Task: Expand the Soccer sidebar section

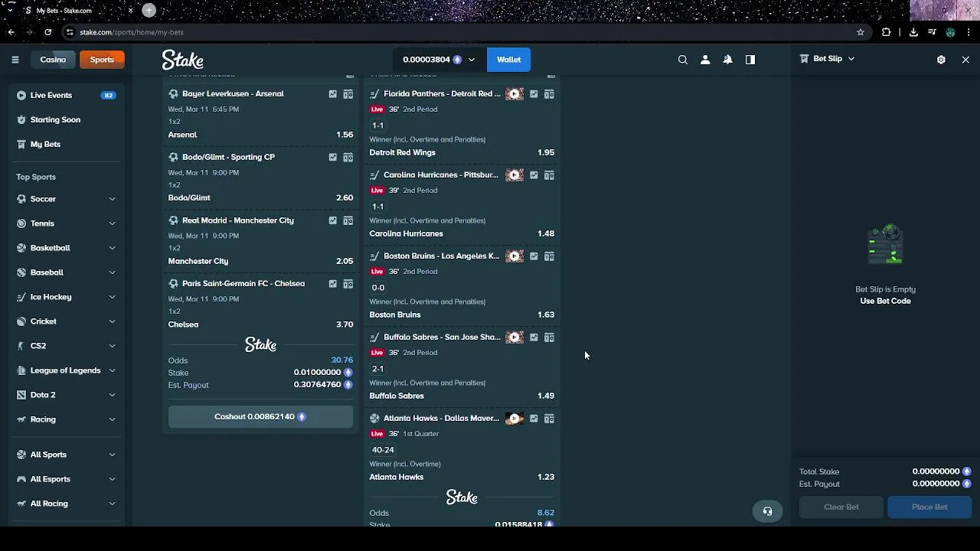Action: (x=112, y=199)
